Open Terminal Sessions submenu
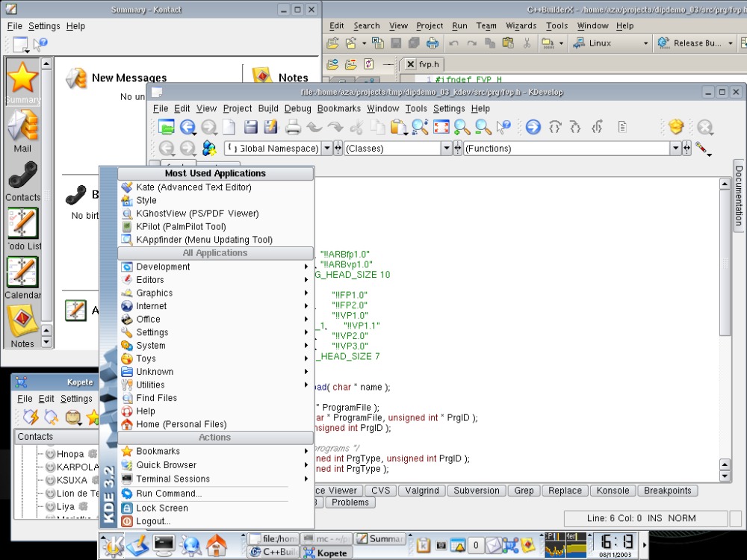The height and width of the screenshot is (560, 747). (215, 479)
